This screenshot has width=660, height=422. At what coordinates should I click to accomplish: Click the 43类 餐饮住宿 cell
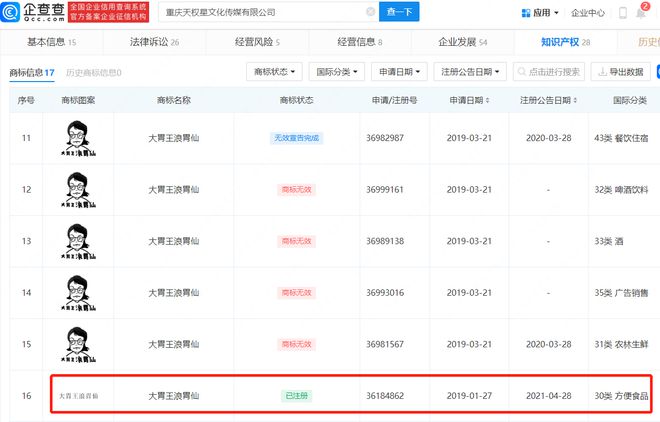click(621, 138)
